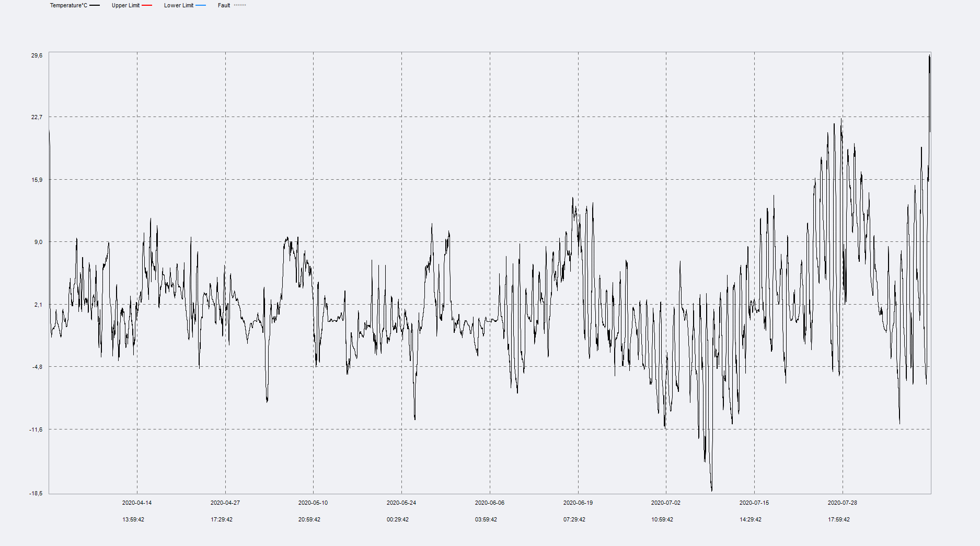Image resolution: width=980 pixels, height=546 pixels.
Task: Click the 22,7 y-axis value
Action: pyautogui.click(x=37, y=117)
